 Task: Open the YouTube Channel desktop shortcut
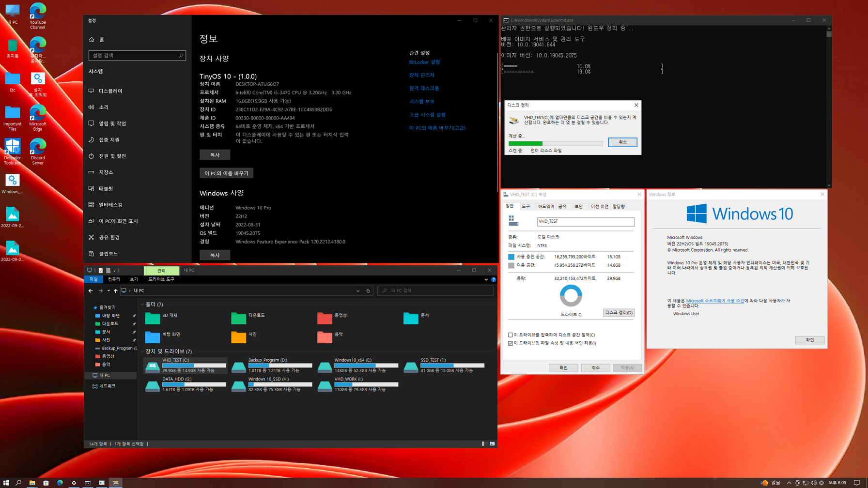(x=37, y=15)
